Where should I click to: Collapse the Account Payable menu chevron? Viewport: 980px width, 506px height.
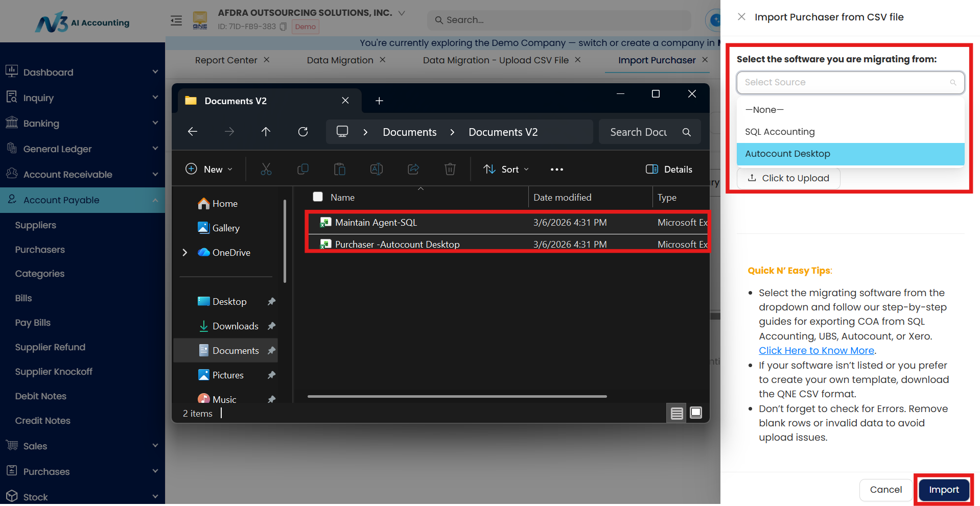[x=155, y=200]
